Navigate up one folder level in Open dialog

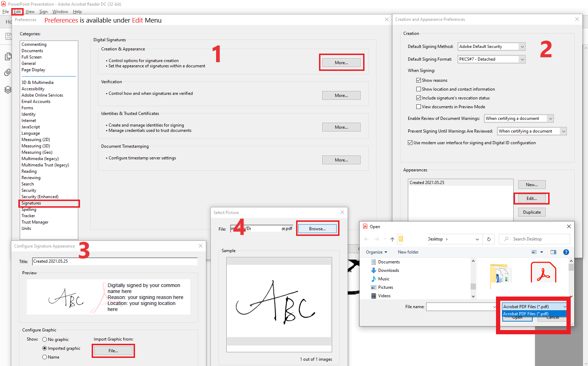point(392,239)
